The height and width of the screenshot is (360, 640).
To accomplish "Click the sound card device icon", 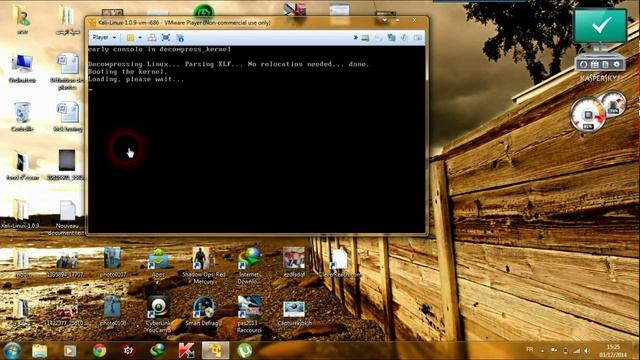I will [x=404, y=38].
